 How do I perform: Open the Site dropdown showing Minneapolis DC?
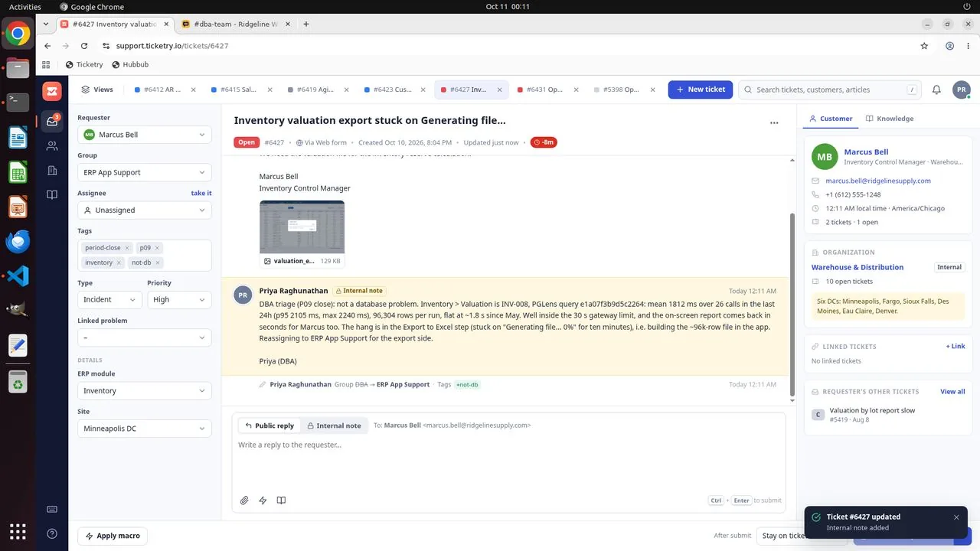tap(145, 429)
